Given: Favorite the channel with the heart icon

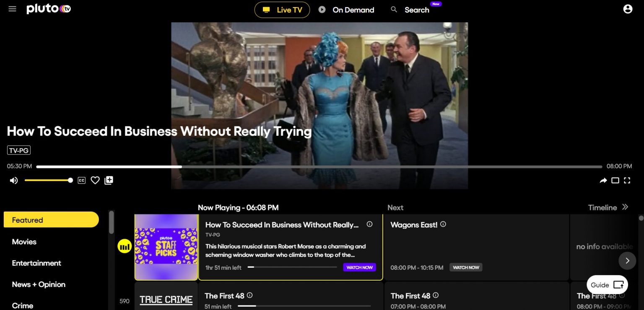Looking at the screenshot, I should [95, 180].
